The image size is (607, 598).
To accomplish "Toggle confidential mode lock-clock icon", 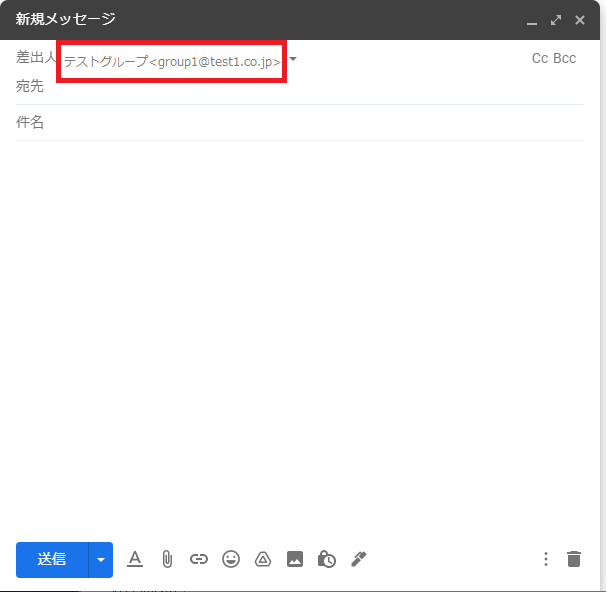I will point(327,559).
